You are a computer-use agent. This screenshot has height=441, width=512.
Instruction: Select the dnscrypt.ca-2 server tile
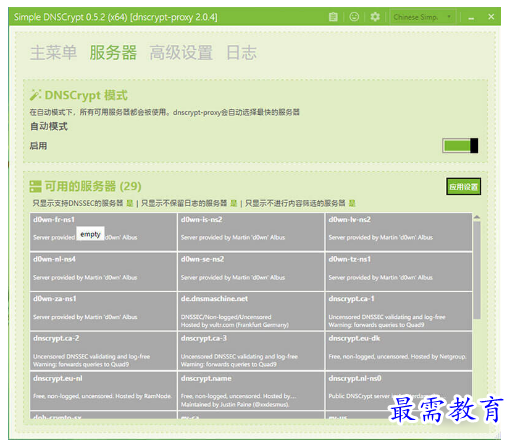pos(103,351)
